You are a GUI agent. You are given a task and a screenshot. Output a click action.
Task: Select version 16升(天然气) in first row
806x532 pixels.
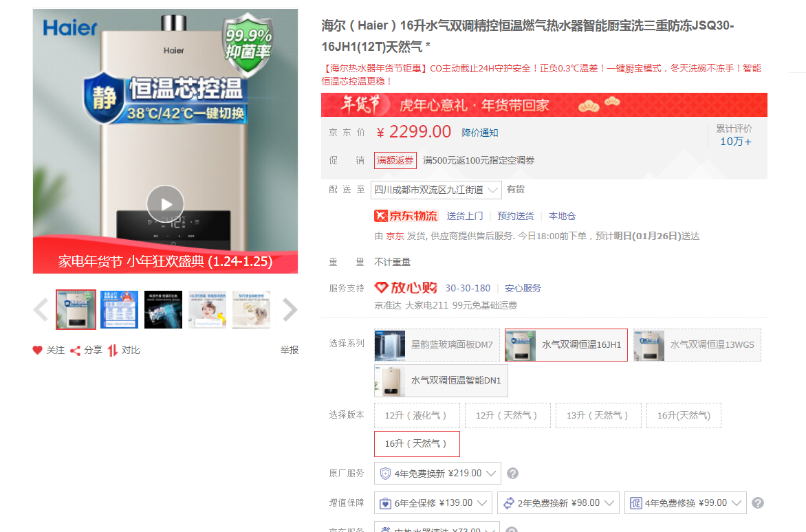click(684, 415)
